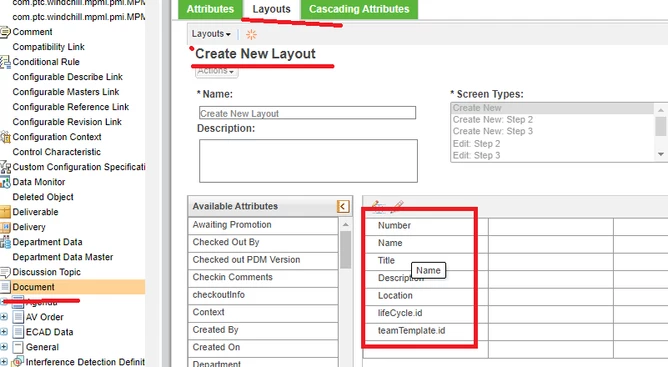Select Deleted Object in the tree
Viewport: 668px width, 367px height.
pos(43,197)
